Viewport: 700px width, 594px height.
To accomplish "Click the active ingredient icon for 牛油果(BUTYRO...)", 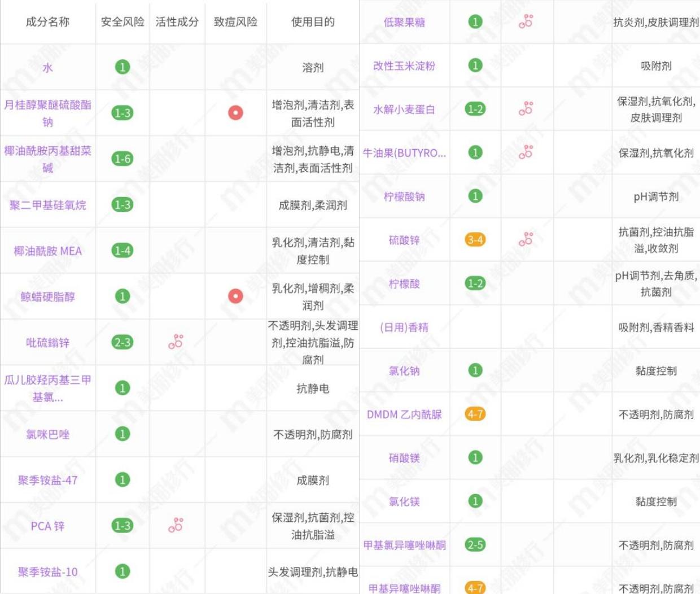I will tap(526, 152).
